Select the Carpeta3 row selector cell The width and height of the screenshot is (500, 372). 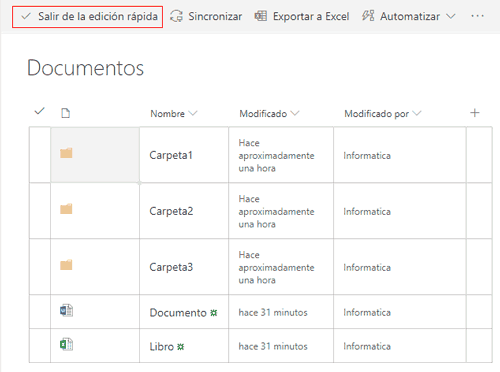pos(40,267)
